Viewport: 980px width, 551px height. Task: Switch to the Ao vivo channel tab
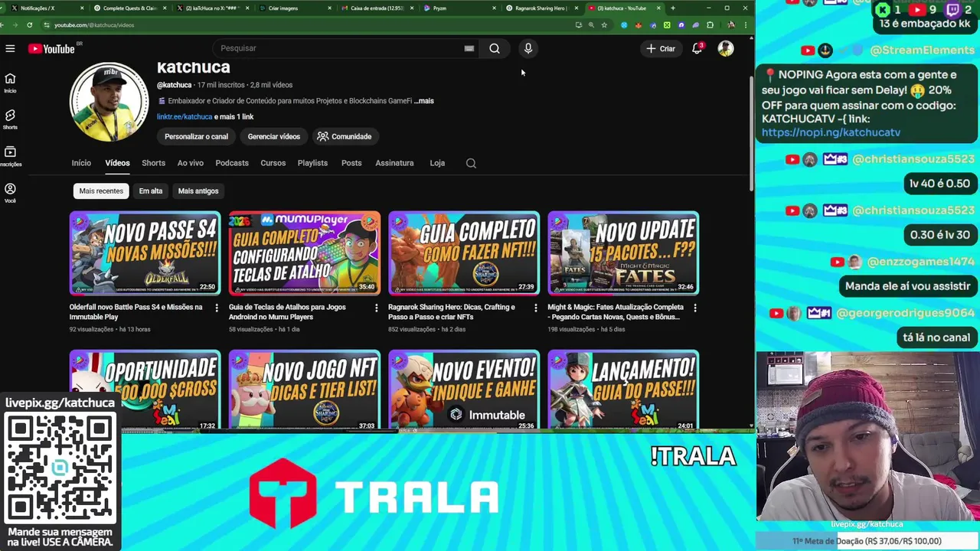(191, 163)
